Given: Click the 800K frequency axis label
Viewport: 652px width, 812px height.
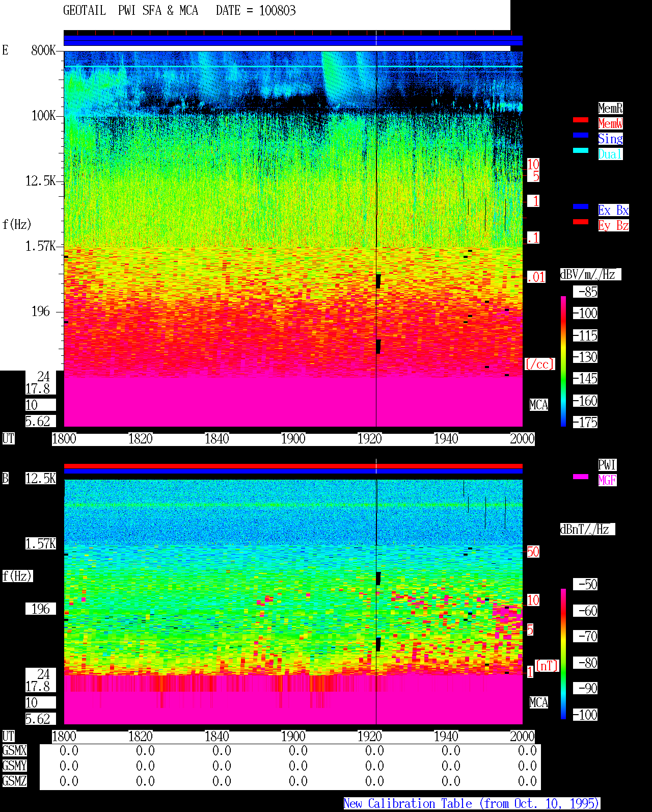Looking at the screenshot, I should (43, 50).
